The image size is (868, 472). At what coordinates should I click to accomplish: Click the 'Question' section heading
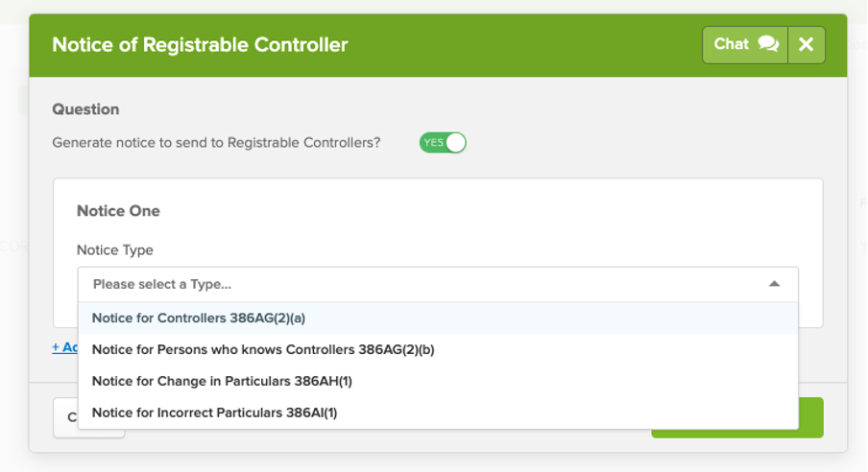point(85,109)
